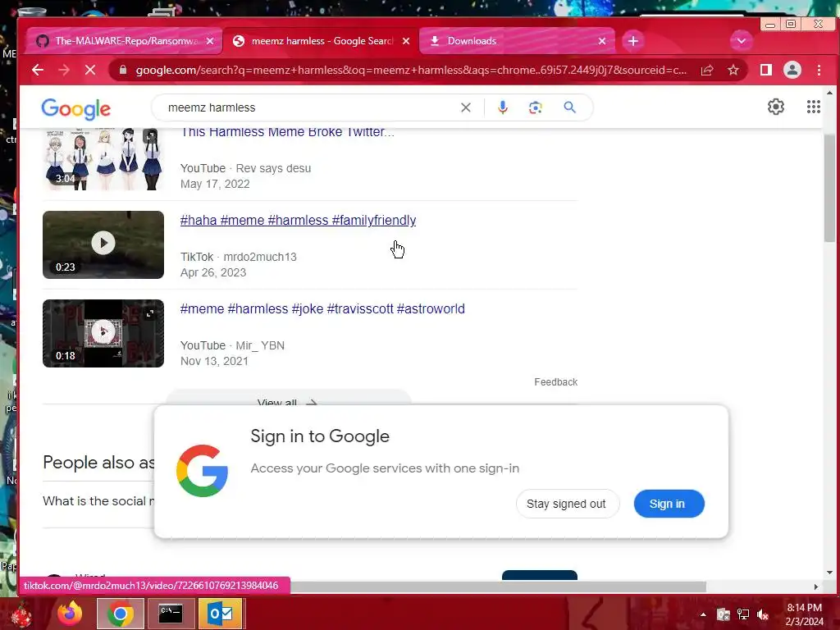Open #haha #meme #harmless #familyfriendly link
This screenshot has height=630, width=840.
point(298,220)
